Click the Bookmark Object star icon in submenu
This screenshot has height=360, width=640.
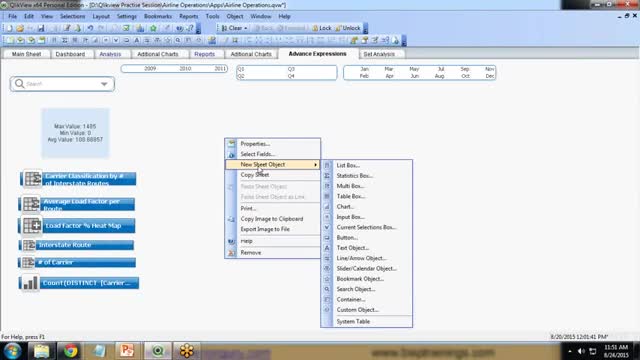pyautogui.click(x=327, y=279)
